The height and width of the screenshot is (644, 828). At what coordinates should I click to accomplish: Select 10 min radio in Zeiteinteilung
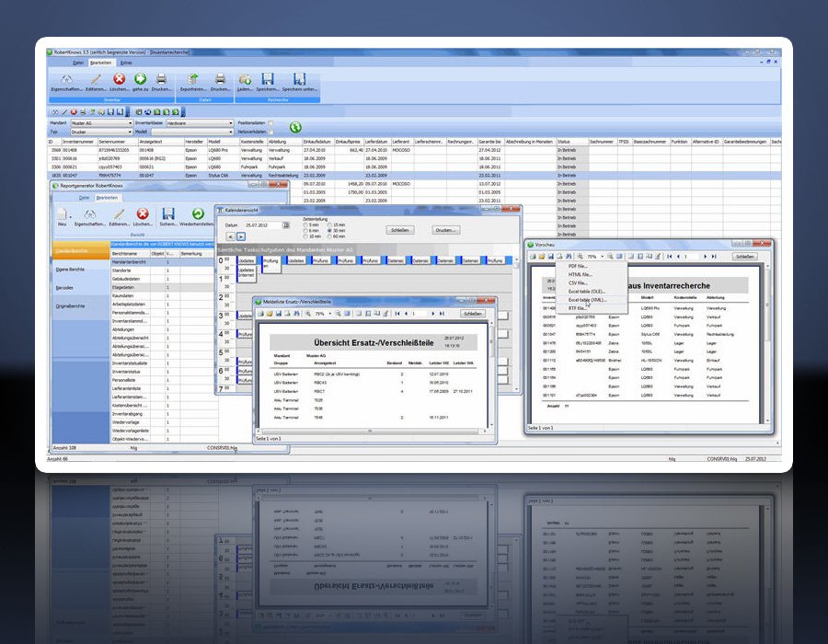[x=305, y=236]
